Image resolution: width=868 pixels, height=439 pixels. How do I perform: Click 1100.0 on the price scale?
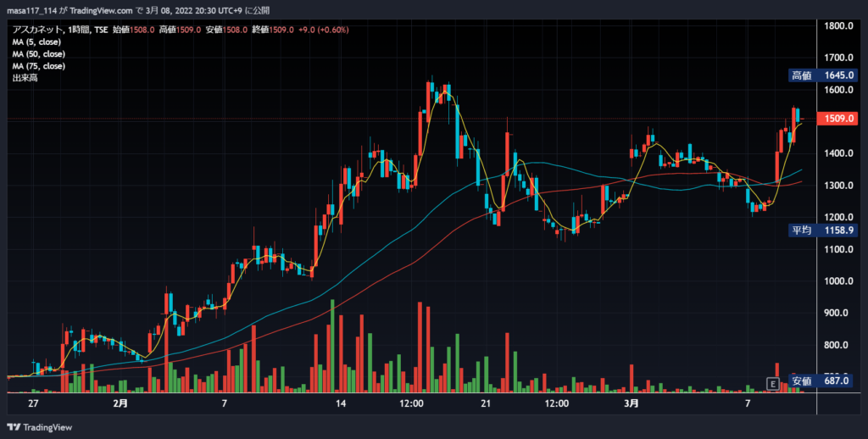(838, 249)
